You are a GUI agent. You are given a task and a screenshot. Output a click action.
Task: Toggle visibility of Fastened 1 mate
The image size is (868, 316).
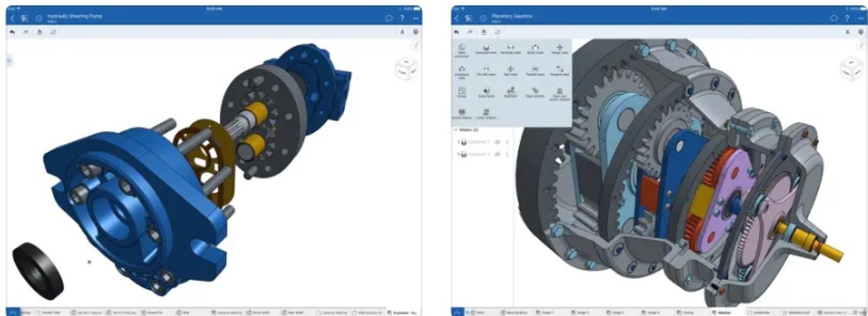pyautogui.click(x=498, y=142)
